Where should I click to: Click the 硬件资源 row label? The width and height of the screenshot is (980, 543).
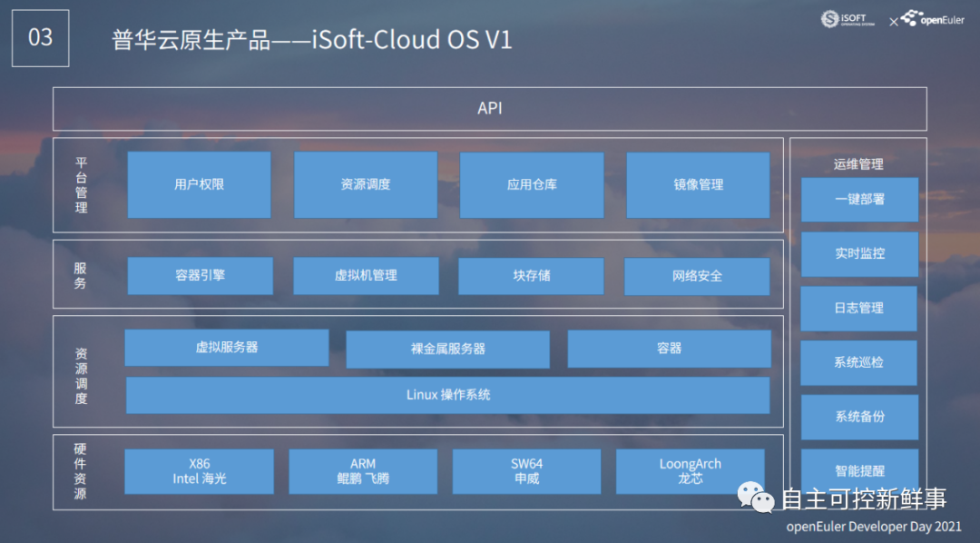pyautogui.click(x=80, y=471)
